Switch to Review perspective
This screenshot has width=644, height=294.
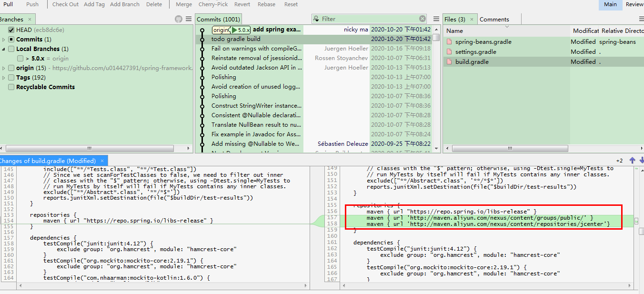click(634, 4)
